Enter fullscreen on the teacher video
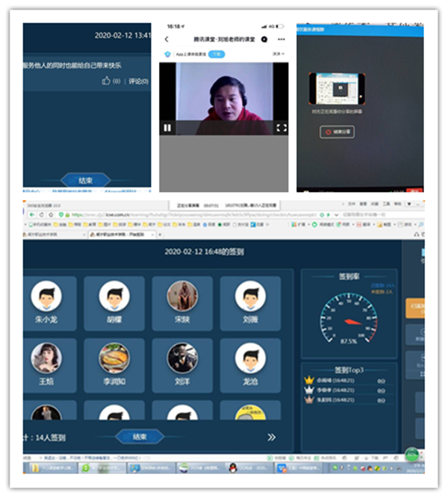The height and width of the screenshot is (498, 448). tap(281, 128)
